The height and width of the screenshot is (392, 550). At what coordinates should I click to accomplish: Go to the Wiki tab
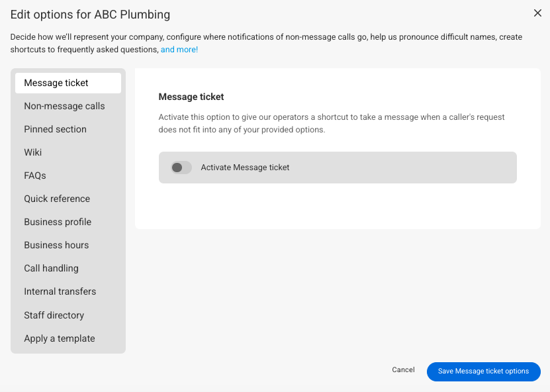pyautogui.click(x=33, y=152)
